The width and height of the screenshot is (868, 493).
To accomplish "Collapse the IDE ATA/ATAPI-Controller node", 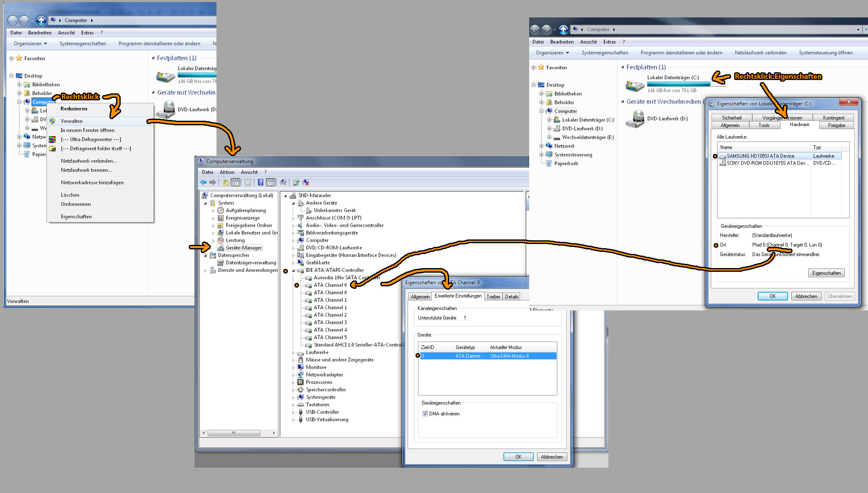I will [x=293, y=271].
